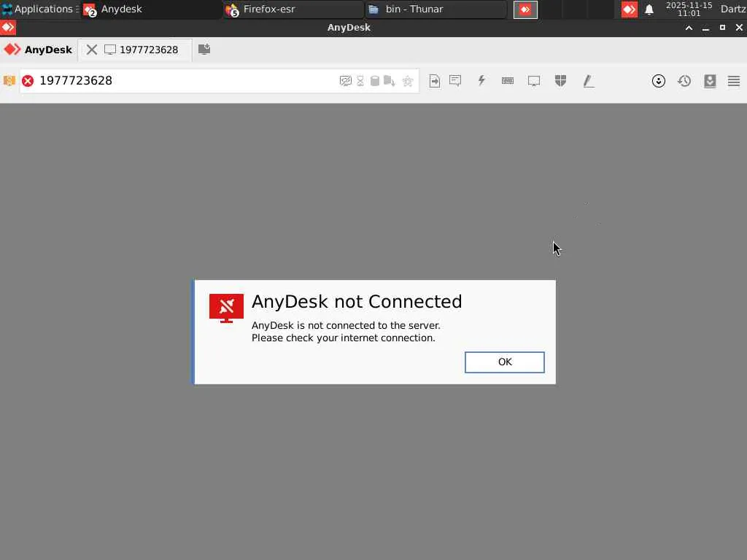The width and height of the screenshot is (747, 560).
Task: Click 'Please check your internet connection.' text
Action: click(344, 338)
